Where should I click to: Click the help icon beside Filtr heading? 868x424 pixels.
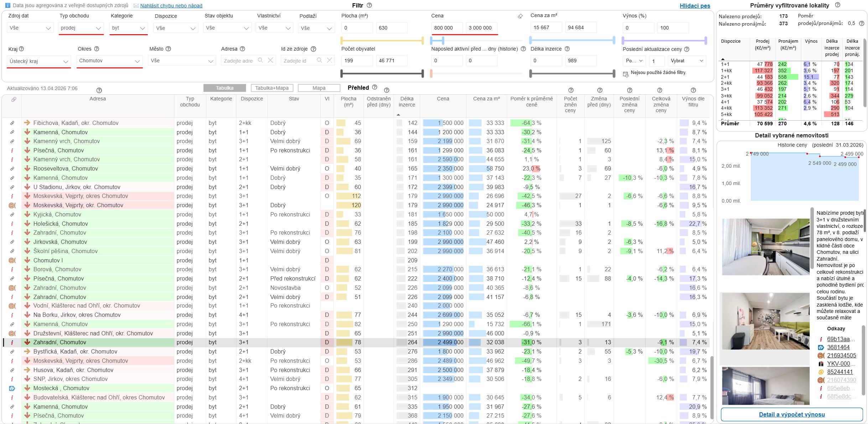[x=369, y=5]
